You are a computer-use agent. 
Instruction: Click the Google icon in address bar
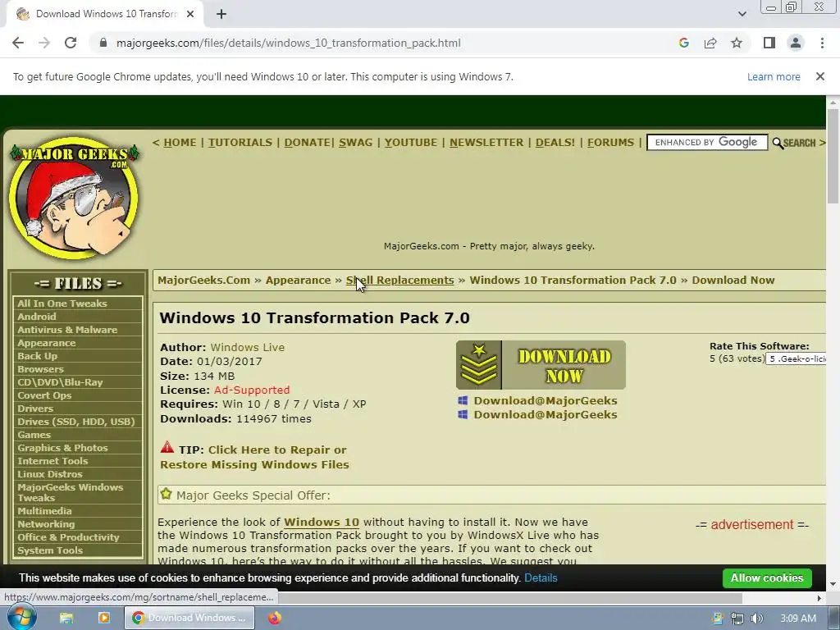[x=683, y=43]
